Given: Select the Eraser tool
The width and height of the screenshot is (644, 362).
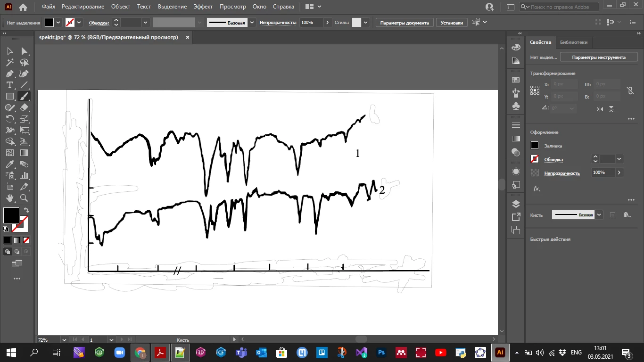Looking at the screenshot, I should [24, 107].
